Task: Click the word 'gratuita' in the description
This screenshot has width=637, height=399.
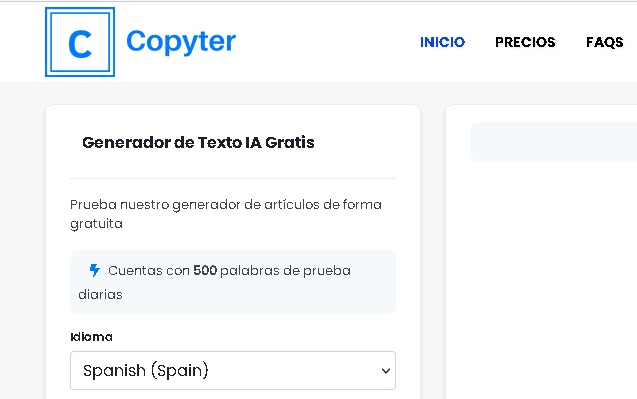Action: 96,224
